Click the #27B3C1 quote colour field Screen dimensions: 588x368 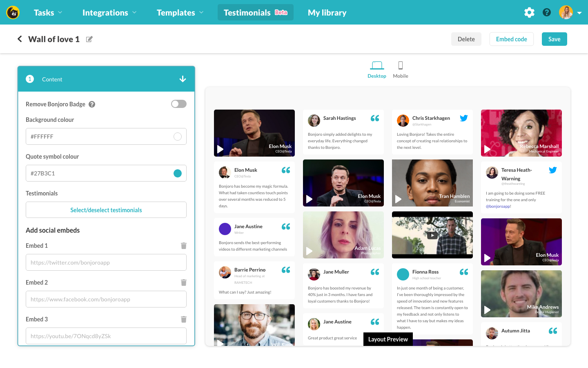pyautogui.click(x=106, y=173)
